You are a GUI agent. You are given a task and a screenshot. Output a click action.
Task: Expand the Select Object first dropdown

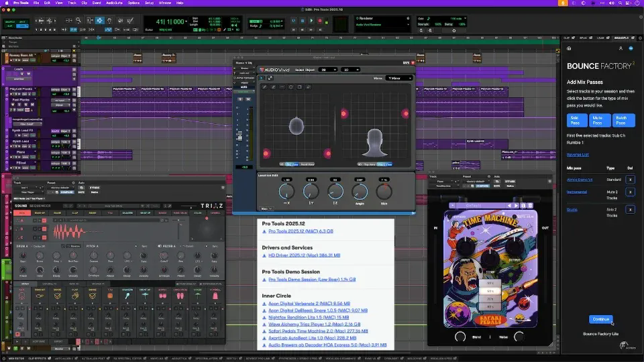pyautogui.click(x=326, y=70)
